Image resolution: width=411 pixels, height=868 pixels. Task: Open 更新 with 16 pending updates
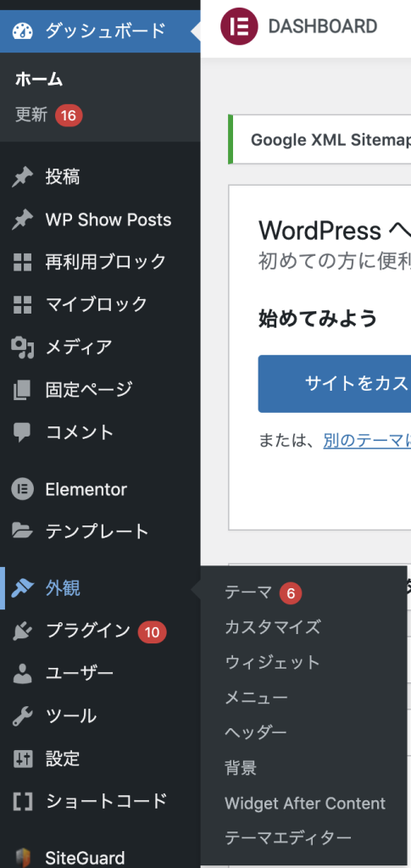[48, 115]
